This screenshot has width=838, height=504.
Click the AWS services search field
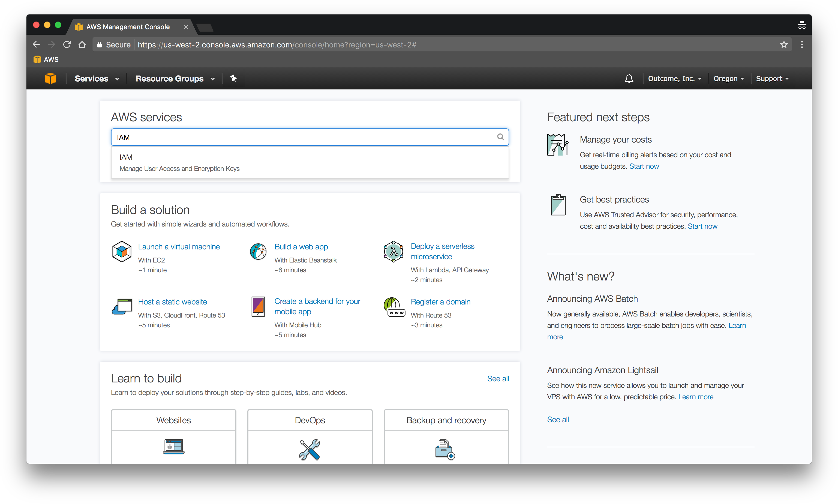310,137
